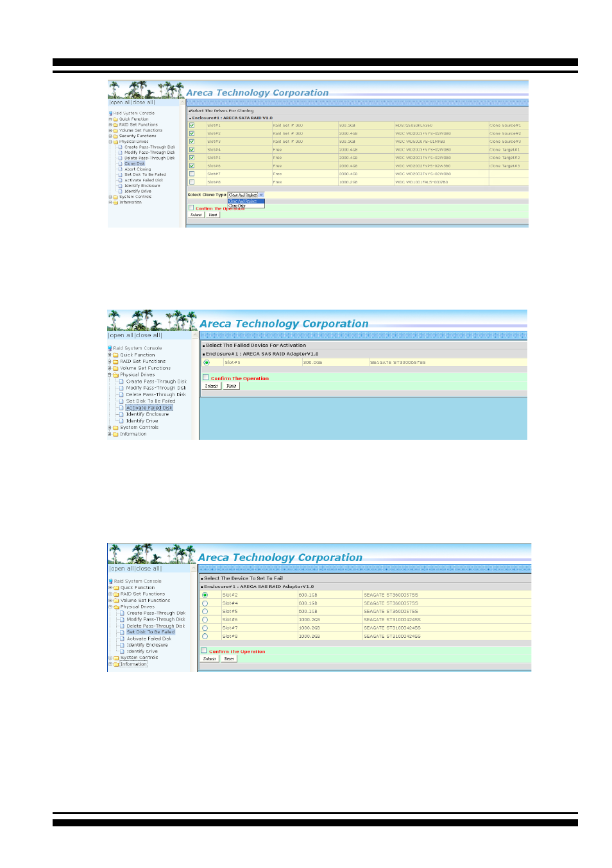Image resolution: width=612 pixels, height=868 pixels.
Task: Submit the set-to-fail operation
Action: point(210,659)
